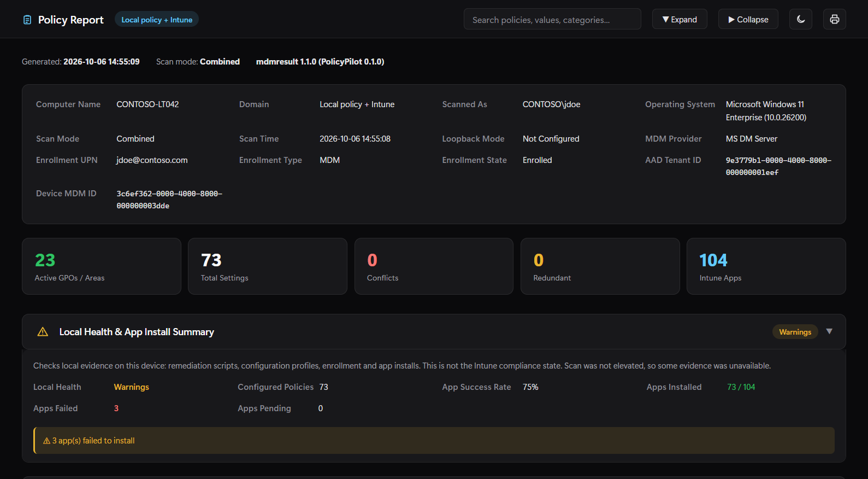The image size is (868, 479).
Task: Focus the search policies input field
Action: point(552,19)
